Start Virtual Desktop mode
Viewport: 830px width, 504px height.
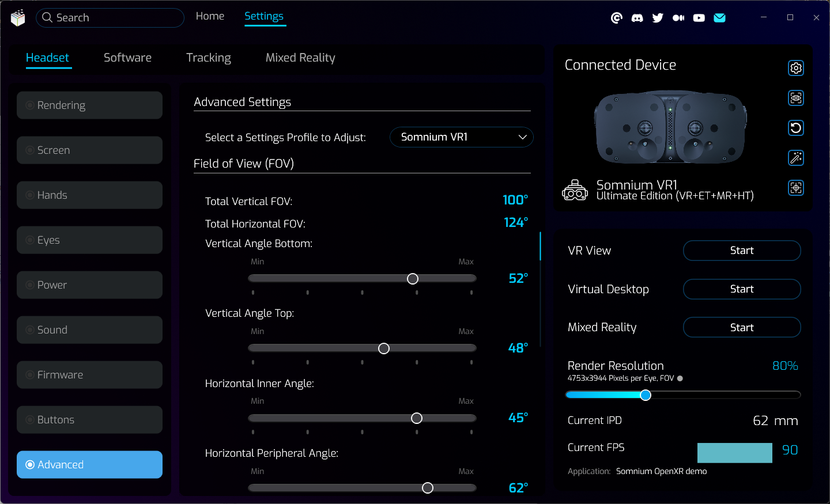741,289
